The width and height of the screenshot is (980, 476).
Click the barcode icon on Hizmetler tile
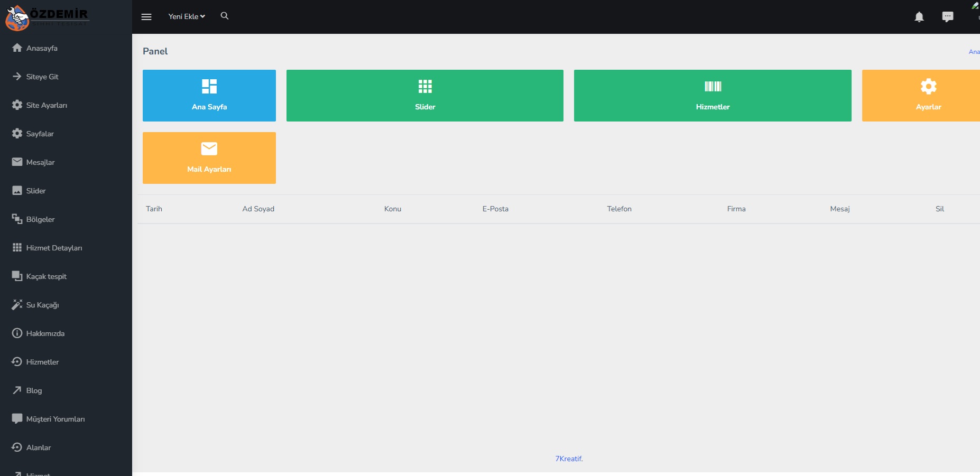pos(713,86)
